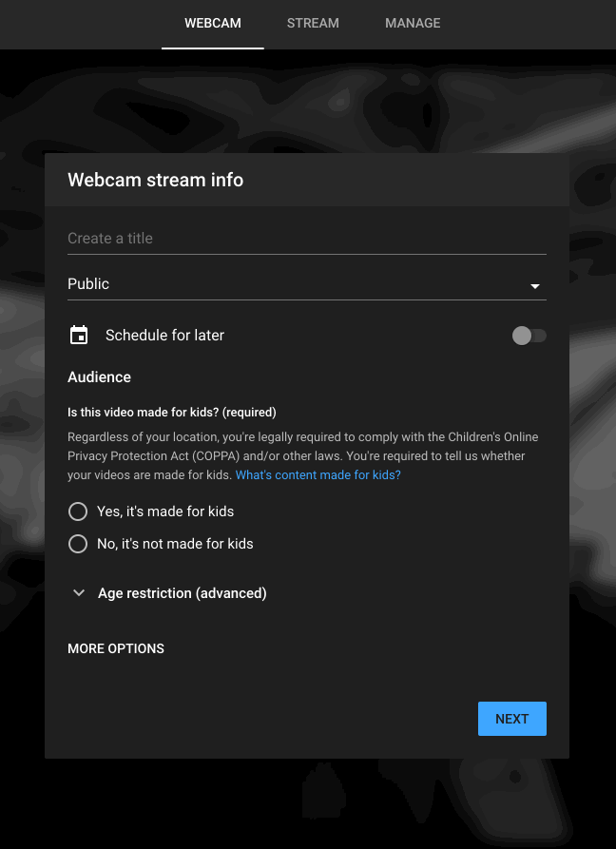The width and height of the screenshot is (616, 849).
Task: Click the calendar icon beside Schedule for later
Action: click(x=79, y=336)
